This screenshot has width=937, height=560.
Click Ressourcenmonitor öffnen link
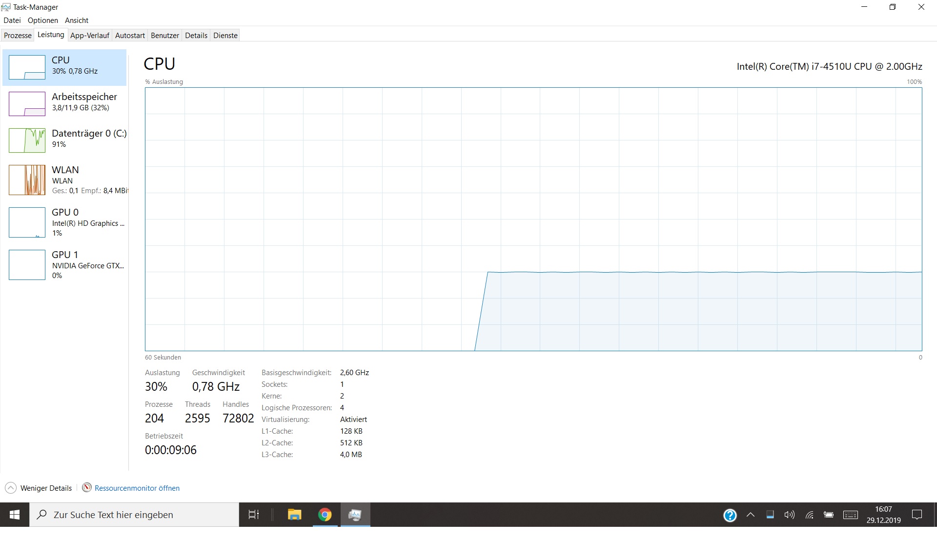point(137,488)
